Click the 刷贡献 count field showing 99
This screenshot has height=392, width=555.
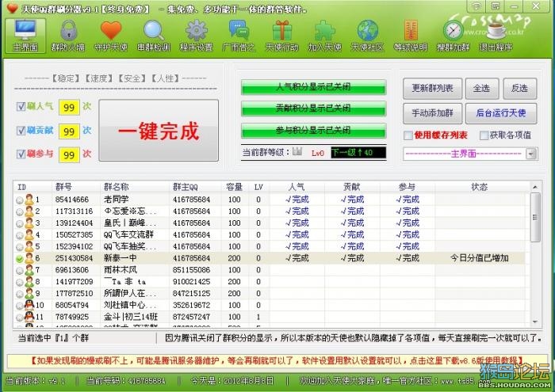(69, 131)
